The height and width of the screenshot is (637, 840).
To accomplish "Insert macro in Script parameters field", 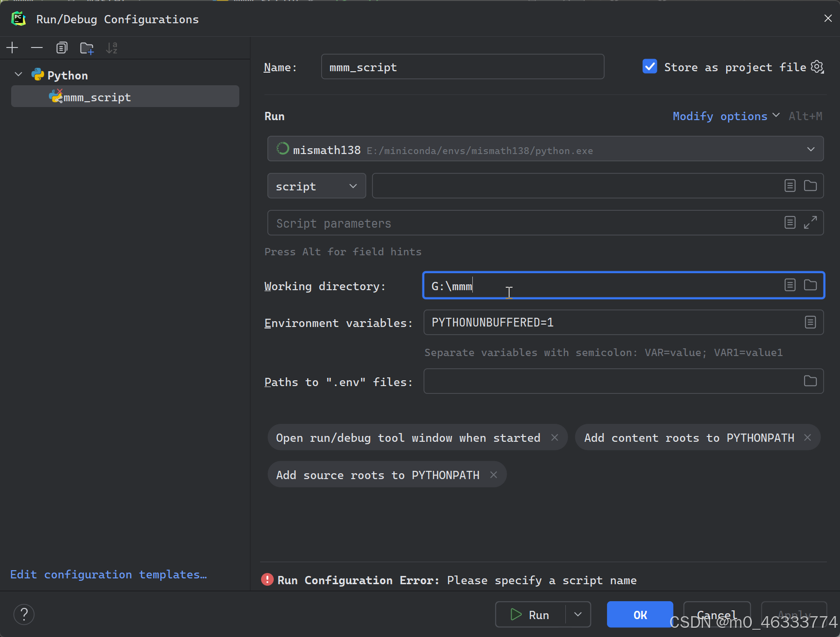I will (790, 222).
